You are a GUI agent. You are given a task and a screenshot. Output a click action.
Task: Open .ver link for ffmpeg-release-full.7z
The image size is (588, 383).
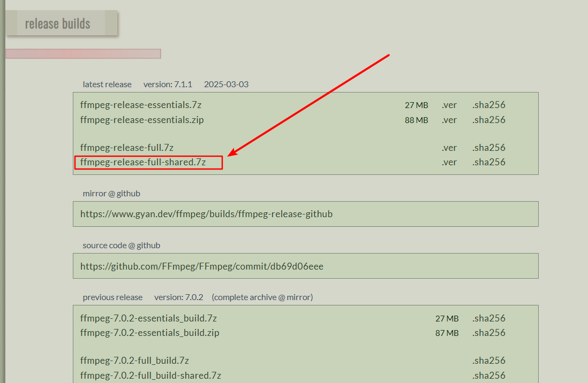click(x=449, y=148)
